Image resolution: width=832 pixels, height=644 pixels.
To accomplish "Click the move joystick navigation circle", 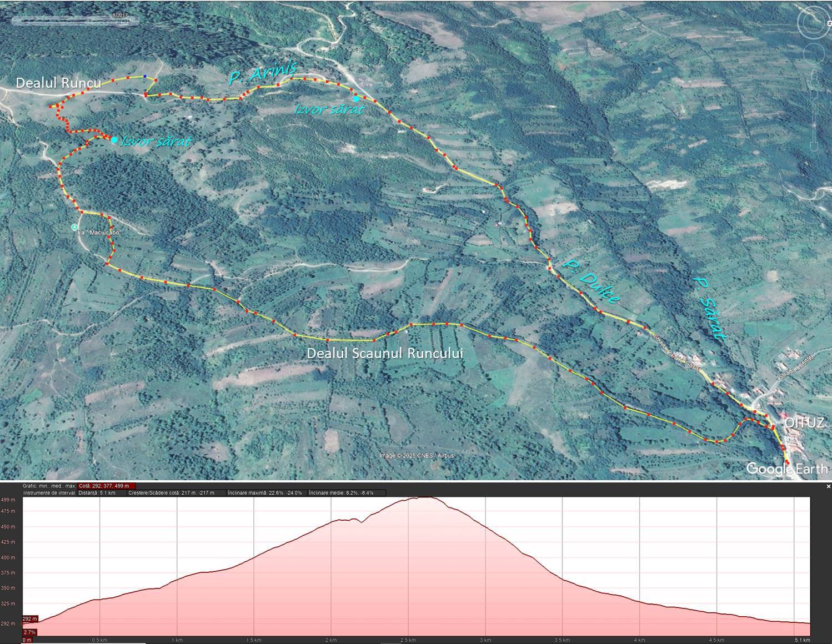I will click(815, 53).
